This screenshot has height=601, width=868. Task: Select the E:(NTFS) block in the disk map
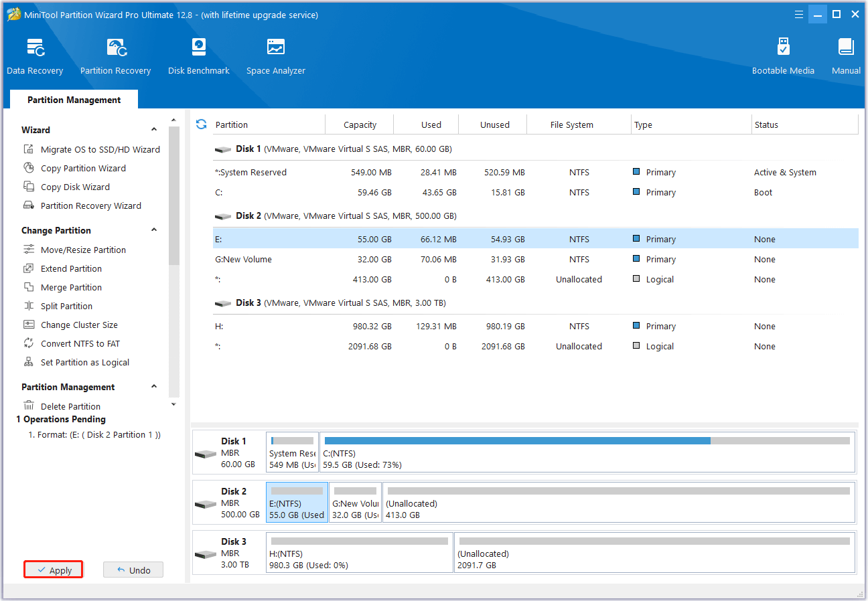coord(297,503)
